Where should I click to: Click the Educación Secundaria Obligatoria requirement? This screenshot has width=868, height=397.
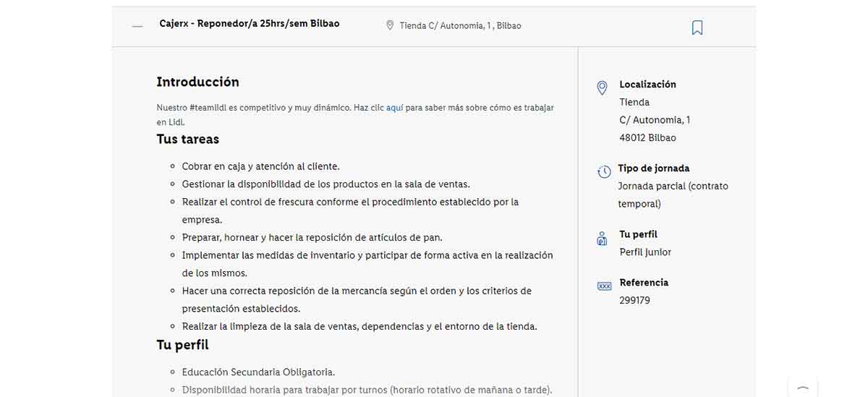[x=258, y=372]
